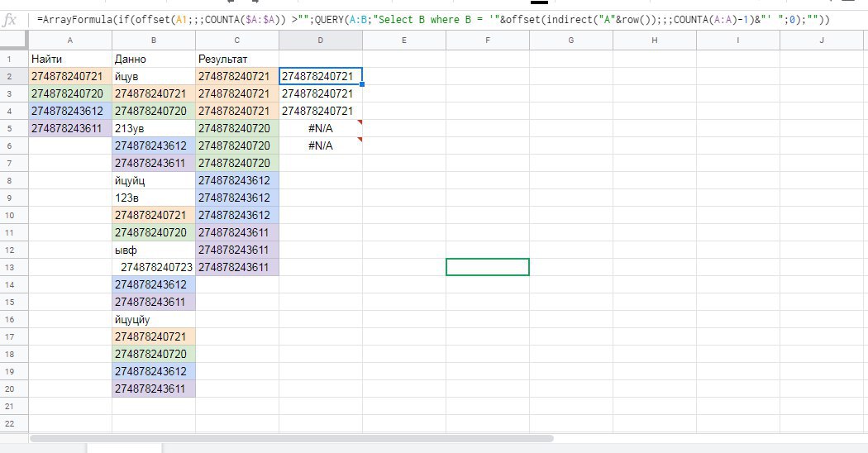Select entire sheet via corner box
The height and width of the screenshot is (453, 868).
point(14,40)
